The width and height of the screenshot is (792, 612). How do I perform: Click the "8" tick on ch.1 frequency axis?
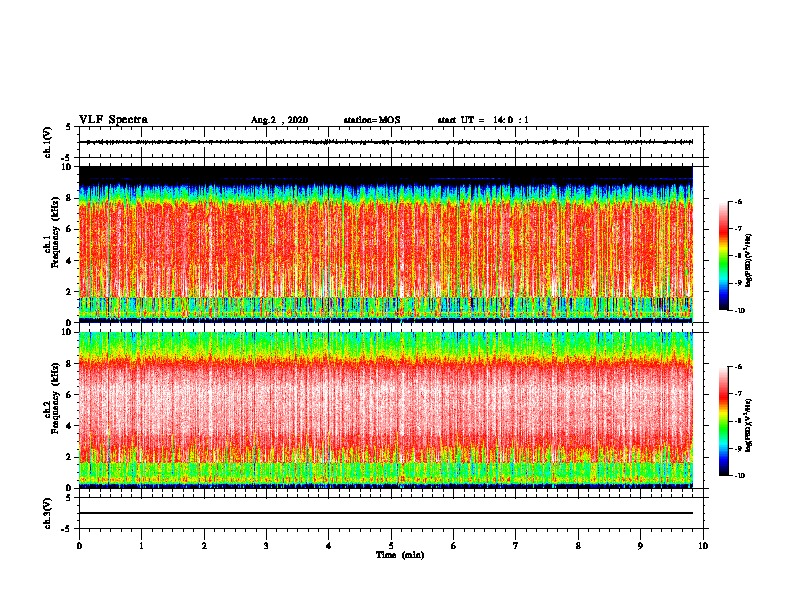[69, 198]
